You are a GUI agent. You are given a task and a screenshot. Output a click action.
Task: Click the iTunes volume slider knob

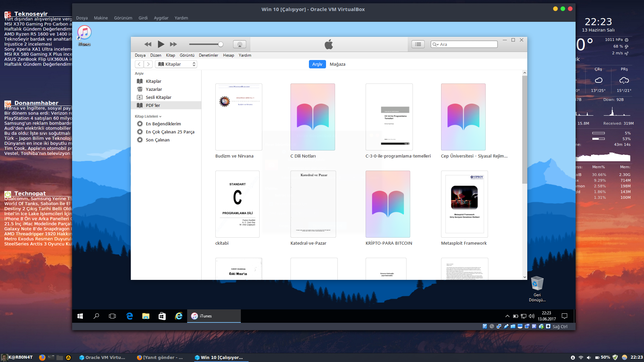click(220, 44)
